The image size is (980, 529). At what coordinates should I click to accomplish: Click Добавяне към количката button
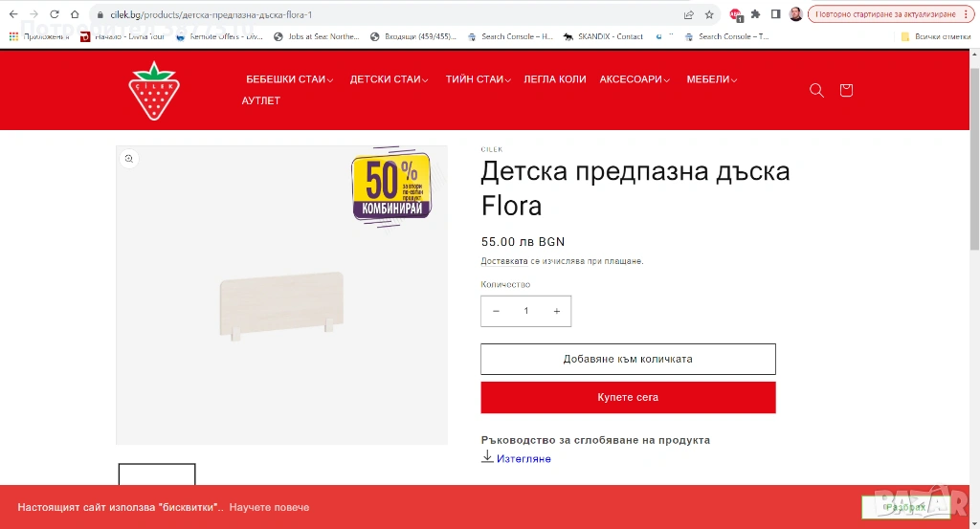click(628, 359)
